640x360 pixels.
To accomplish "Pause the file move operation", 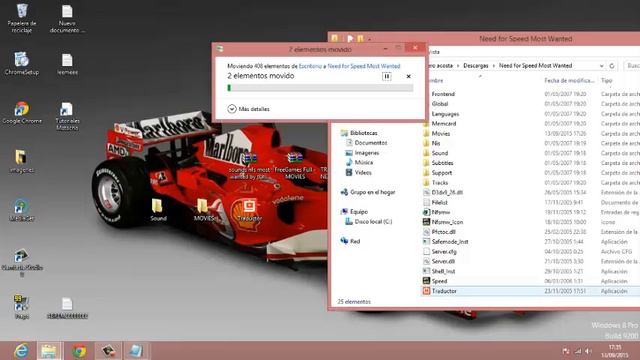I will pyautogui.click(x=386, y=76).
